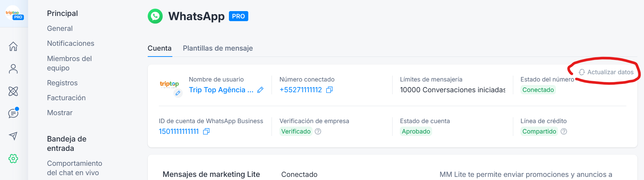Click the help icon next to Compartido
Screen dimensions: 644x180
point(564,131)
